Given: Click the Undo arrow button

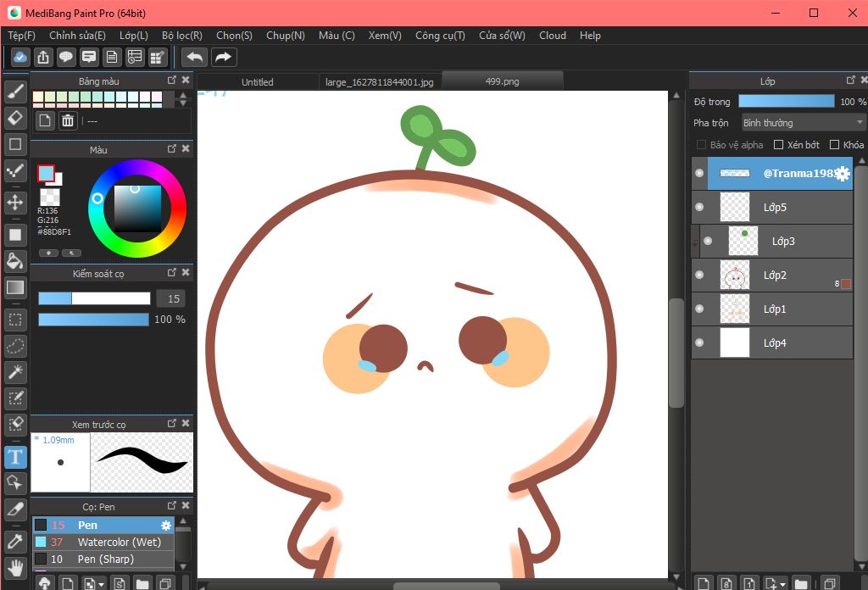Looking at the screenshot, I should point(194,57).
